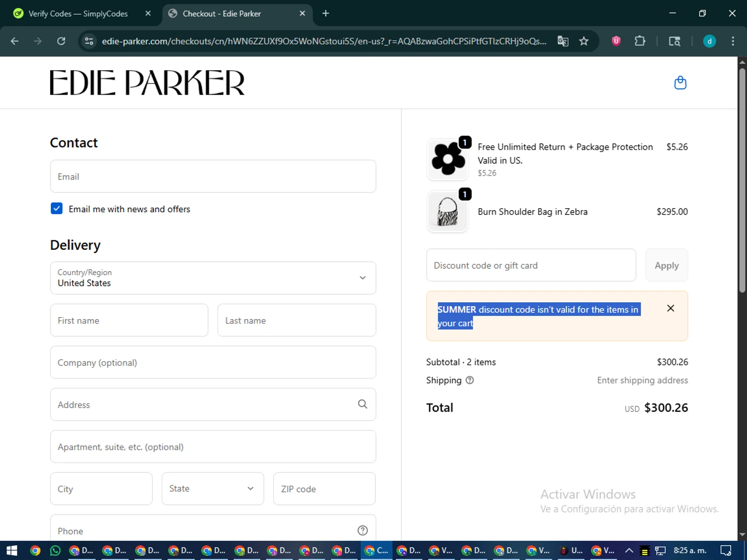This screenshot has height=560, width=747.
Task: Click the browser URL address bar
Action: pos(324,41)
